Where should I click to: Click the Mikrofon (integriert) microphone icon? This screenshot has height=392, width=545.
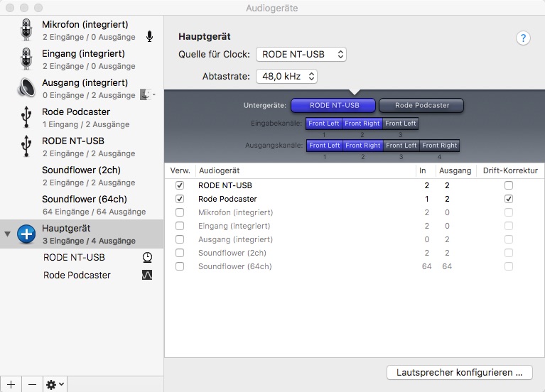click(x=26, y=30)
